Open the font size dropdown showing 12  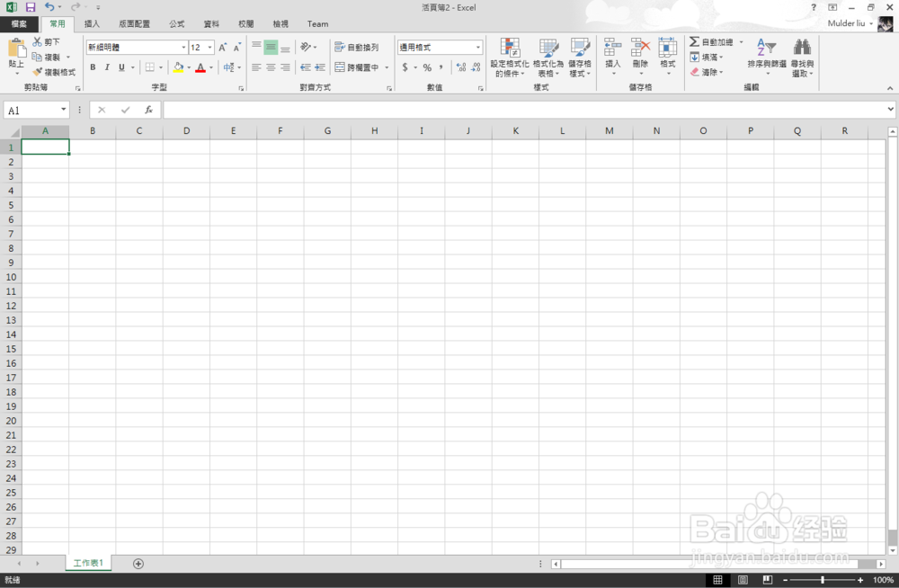(x=209, y=47)
